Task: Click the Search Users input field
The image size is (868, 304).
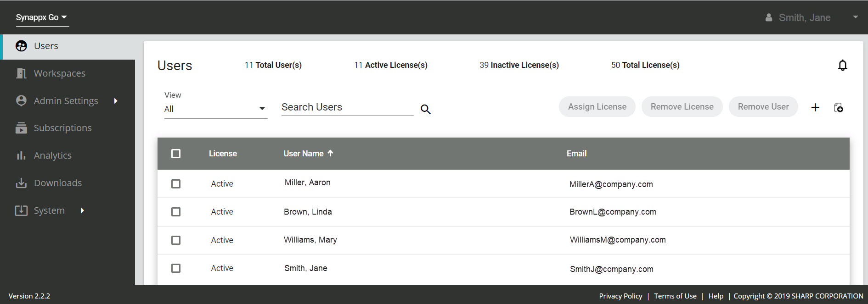Action: click(348, 107)
